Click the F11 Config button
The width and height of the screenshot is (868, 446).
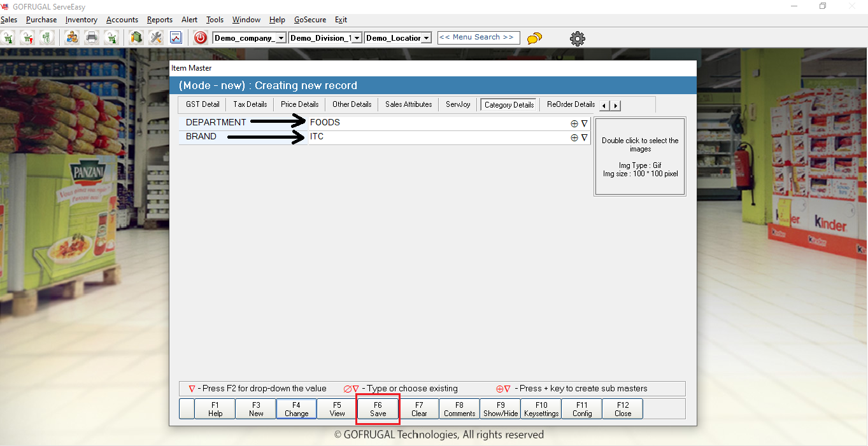(582, 409)
